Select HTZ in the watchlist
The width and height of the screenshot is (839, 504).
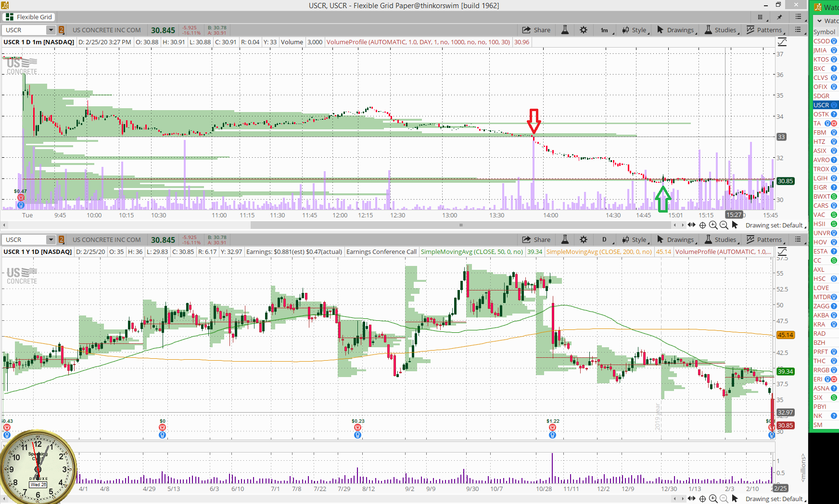819,142
